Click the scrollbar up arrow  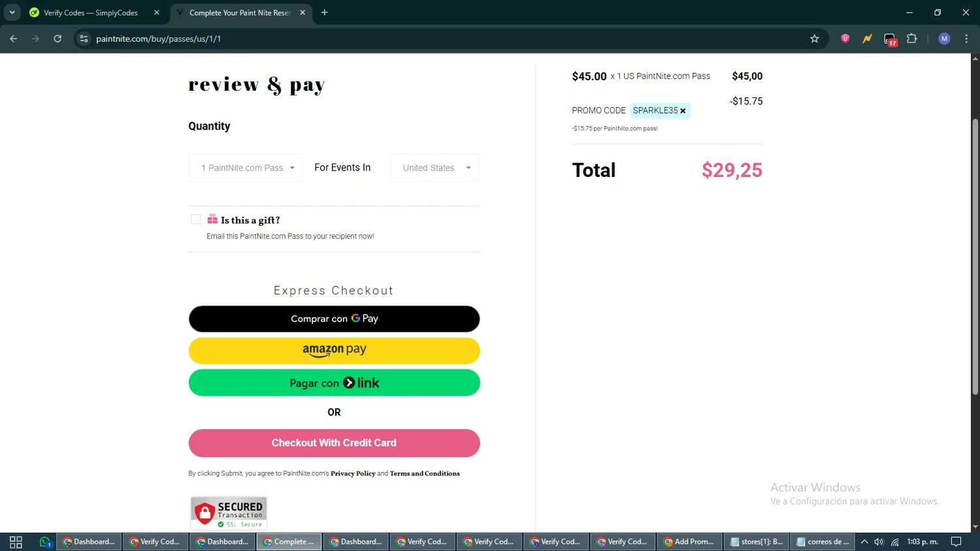coord(975,58)
